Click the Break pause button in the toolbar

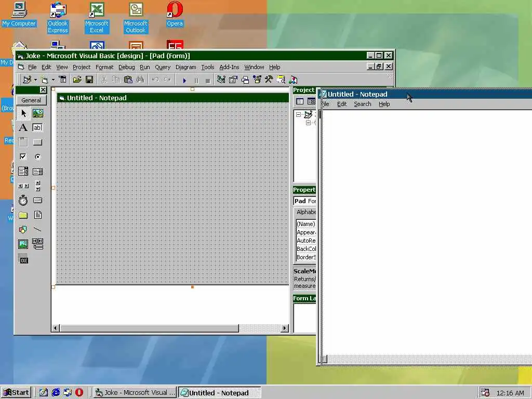pos(196,81)
